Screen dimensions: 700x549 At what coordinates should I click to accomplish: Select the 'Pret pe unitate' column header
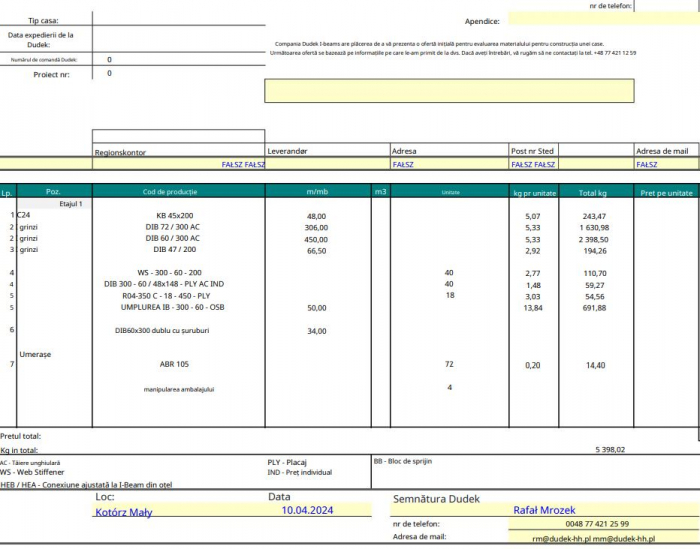coord(666,191)
